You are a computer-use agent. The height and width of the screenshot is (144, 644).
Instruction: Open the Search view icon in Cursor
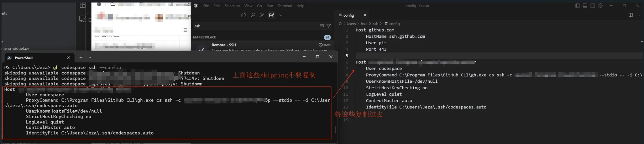point(253,15)
